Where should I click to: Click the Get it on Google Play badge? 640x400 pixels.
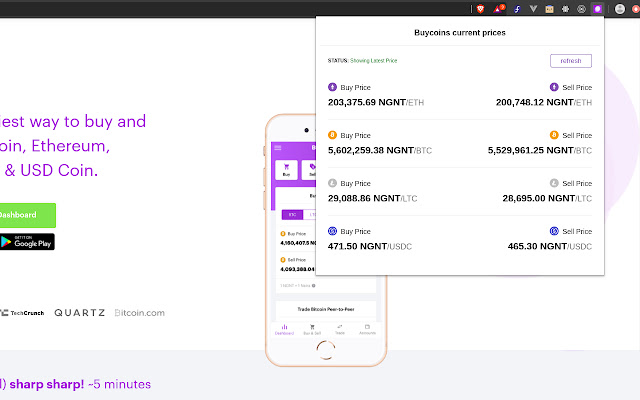[x=27, y=242]
